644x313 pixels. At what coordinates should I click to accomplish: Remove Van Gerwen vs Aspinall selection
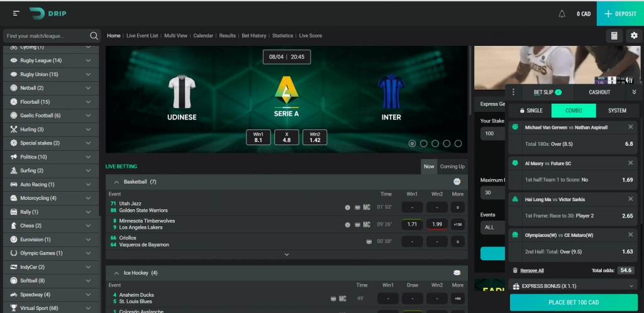click(630, 127)
